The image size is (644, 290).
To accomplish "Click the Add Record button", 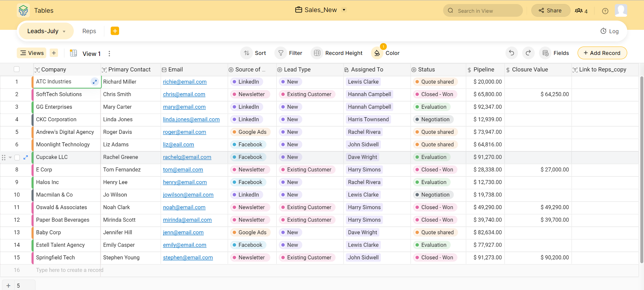I will pos(602,53).
